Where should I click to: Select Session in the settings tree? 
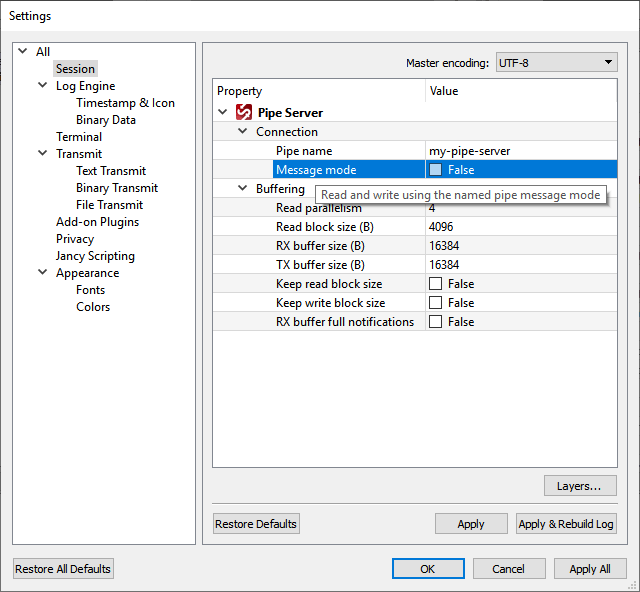(x=75, y=69)
